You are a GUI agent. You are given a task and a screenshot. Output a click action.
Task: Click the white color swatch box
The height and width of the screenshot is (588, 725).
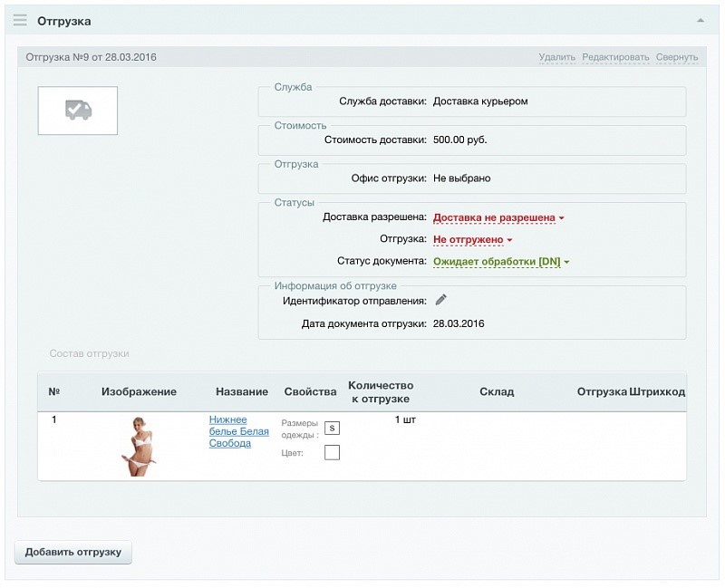click(332, 452)
